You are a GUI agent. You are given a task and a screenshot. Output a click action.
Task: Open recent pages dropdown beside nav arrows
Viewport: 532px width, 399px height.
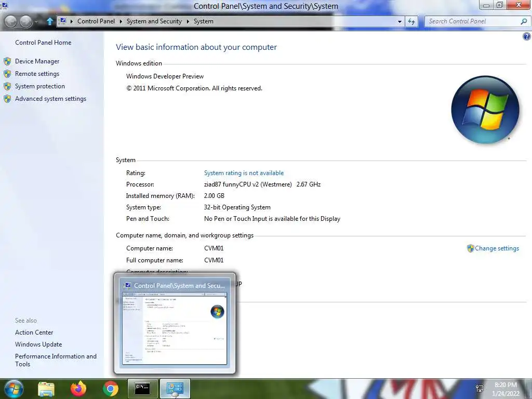click(x=36, y=22)
